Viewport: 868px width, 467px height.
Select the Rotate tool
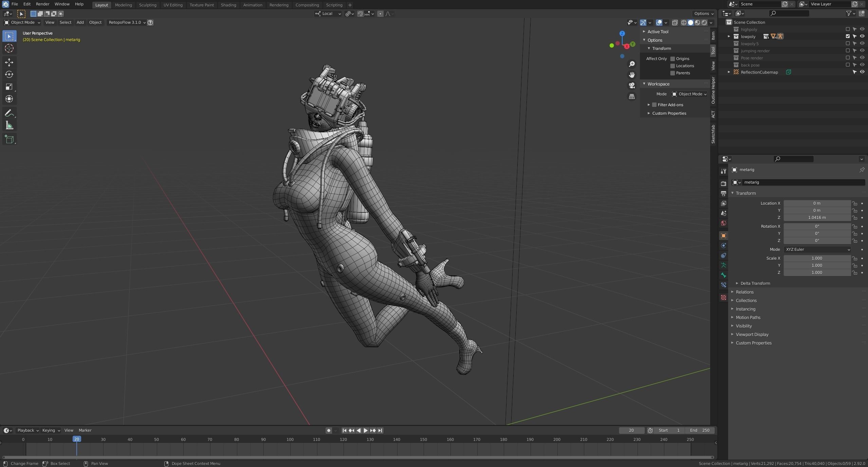click(9, 74)
